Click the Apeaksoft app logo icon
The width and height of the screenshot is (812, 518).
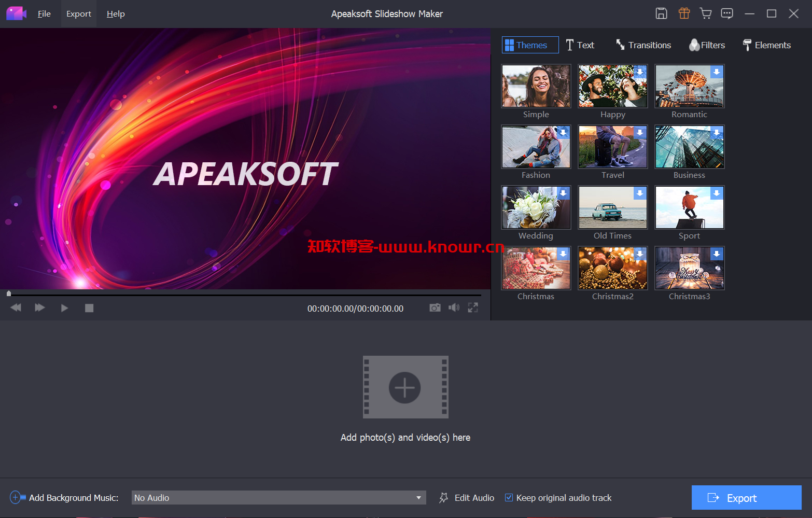click(16, 13)
